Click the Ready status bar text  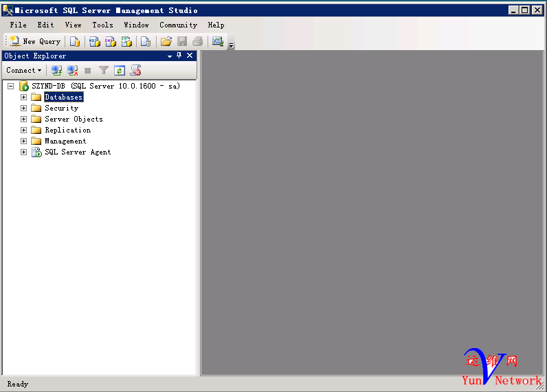(x=17, y=384)
